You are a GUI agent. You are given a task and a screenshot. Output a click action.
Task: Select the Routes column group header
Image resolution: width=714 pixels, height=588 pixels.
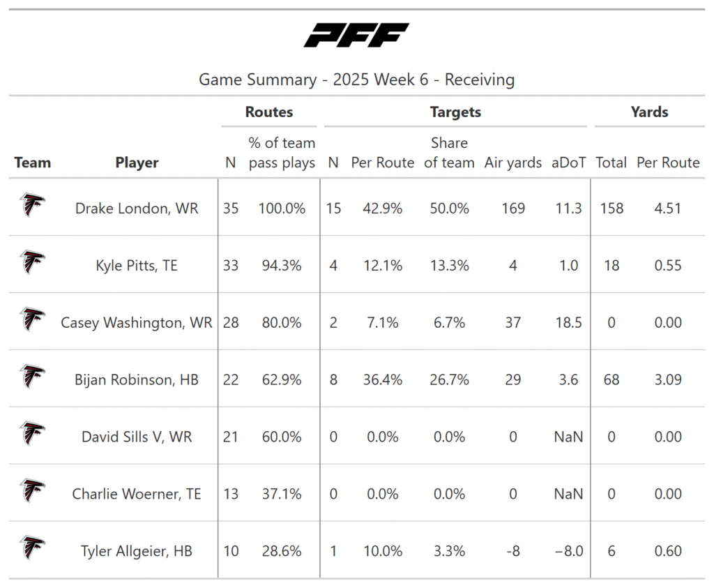click(268, 112)
